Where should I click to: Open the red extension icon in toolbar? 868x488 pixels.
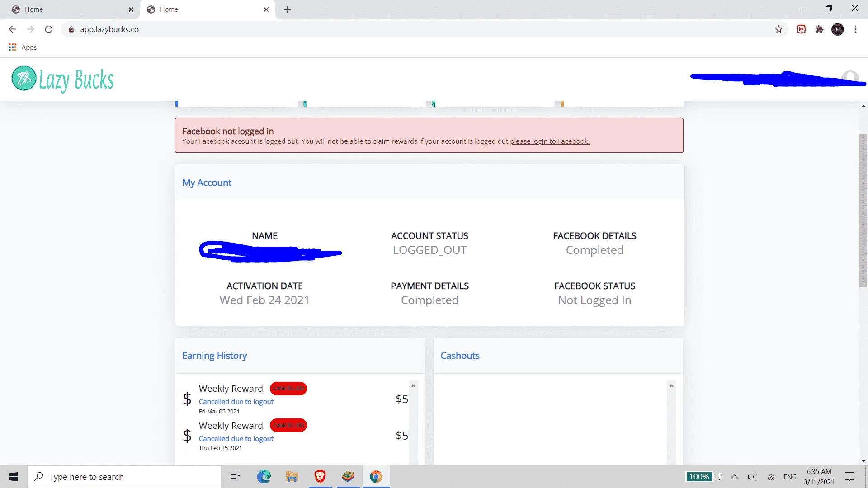[801, 29]
